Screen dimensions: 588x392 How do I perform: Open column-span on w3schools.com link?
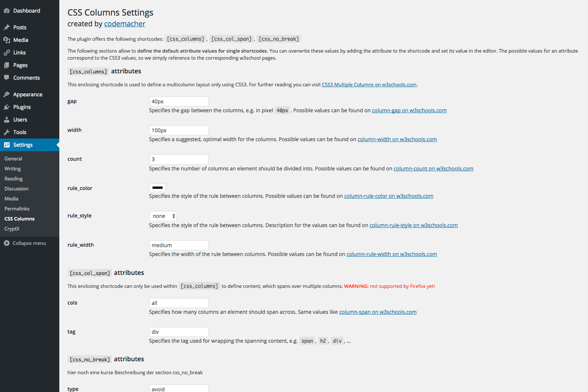[378, 312]
